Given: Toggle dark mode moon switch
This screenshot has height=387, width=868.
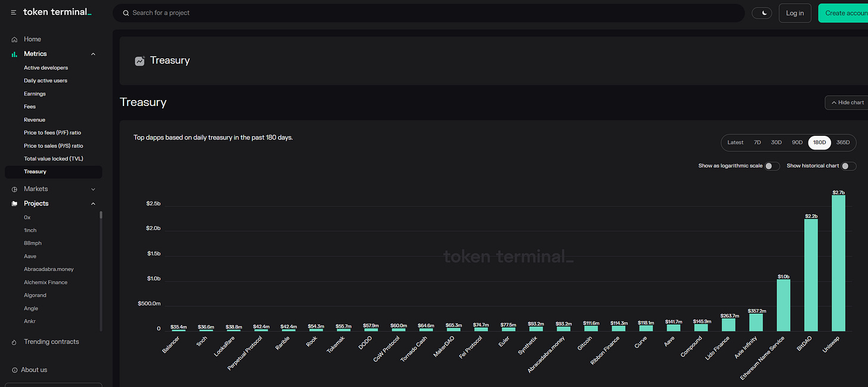Looking at the screenshot, I should coord(762,13).
